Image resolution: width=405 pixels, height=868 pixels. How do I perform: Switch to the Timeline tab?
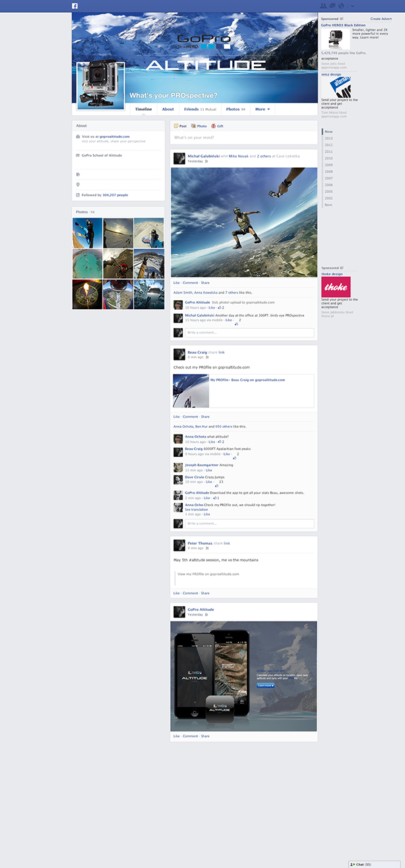[144, 109]
